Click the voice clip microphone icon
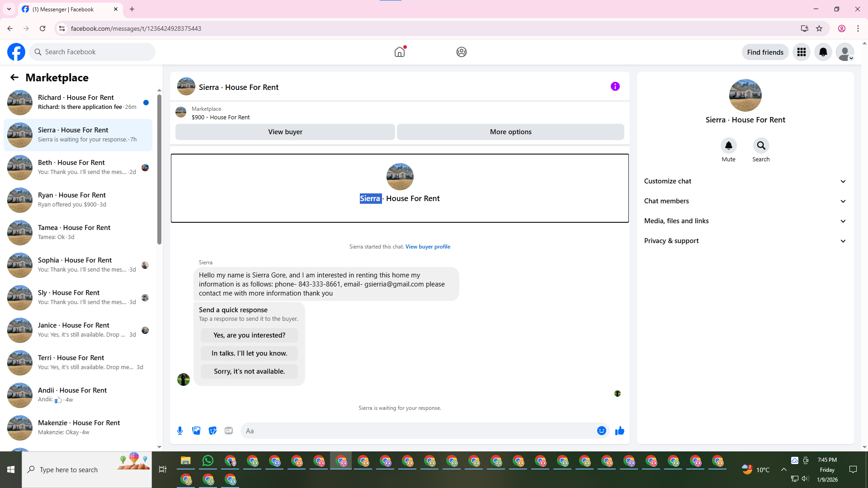This screenshot has width=868, height=488. 180,431
